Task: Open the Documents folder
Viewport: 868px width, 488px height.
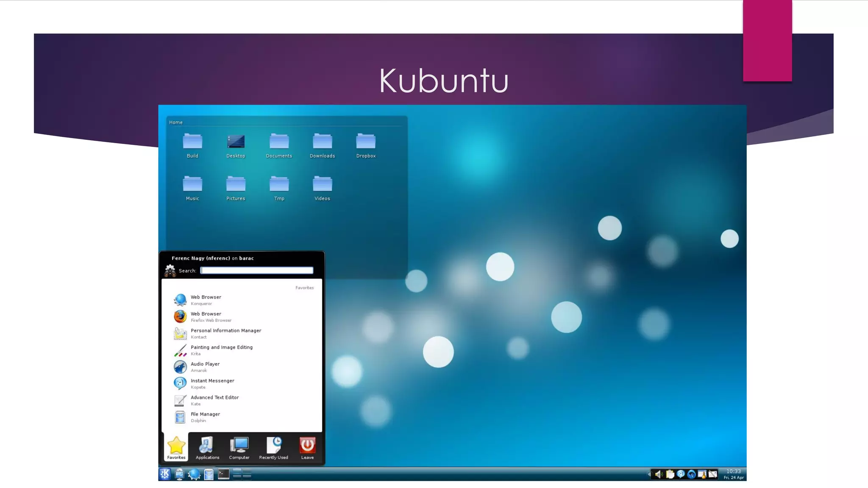Action: click(x=279, y=146)
